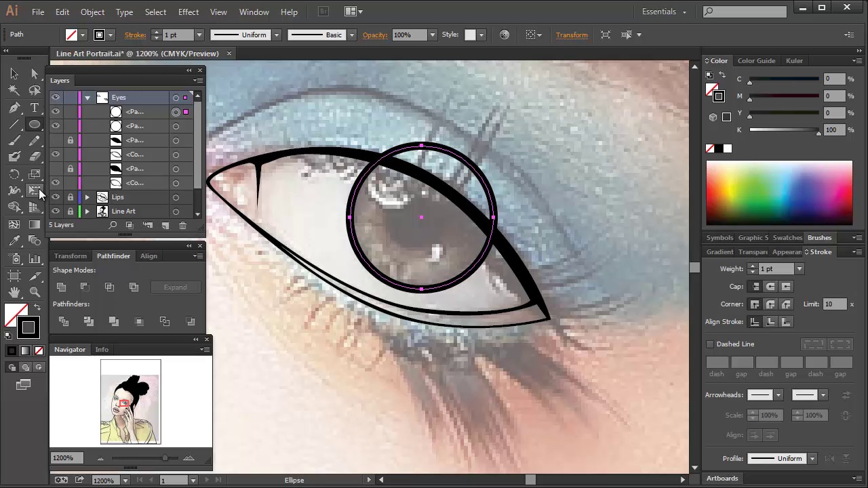This screenshot has height=488, width=868.
Task: Select the Scale tool
Action: tap(35, 174)
